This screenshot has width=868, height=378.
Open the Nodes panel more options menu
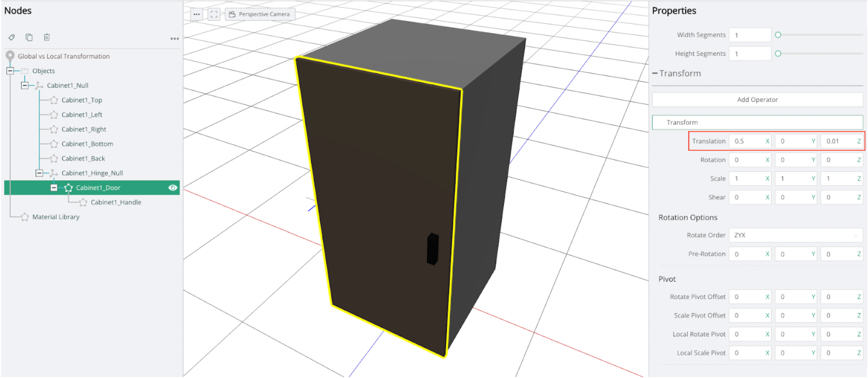[x=175, y=39]
